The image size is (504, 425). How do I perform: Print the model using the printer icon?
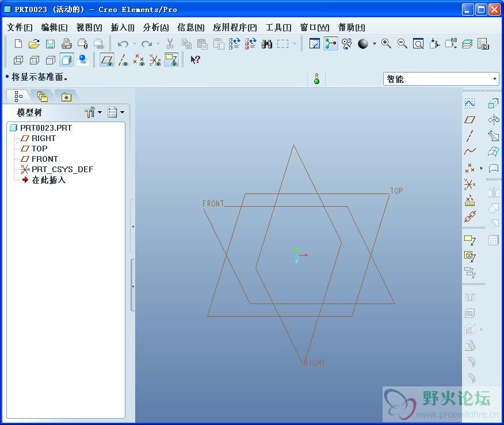67,44
